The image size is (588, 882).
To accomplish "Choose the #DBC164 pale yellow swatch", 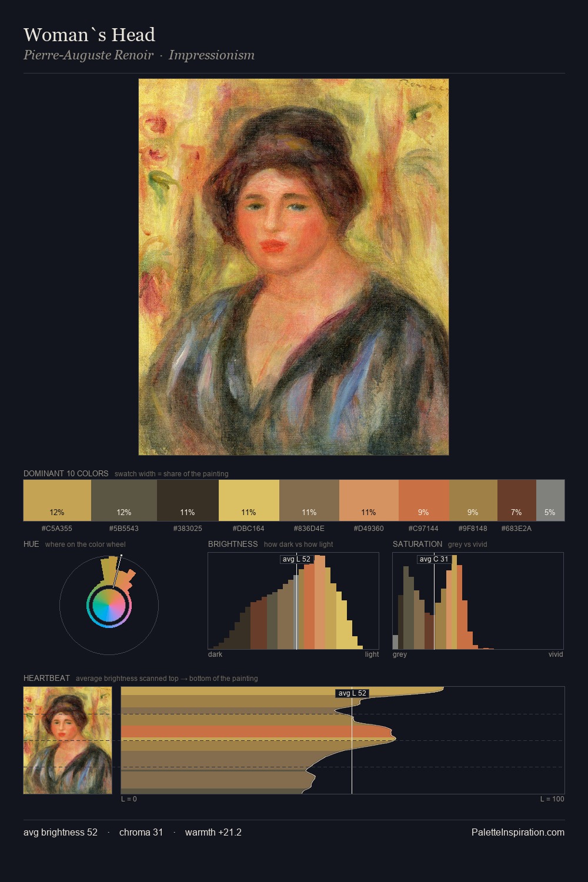I will coord(249,500).
